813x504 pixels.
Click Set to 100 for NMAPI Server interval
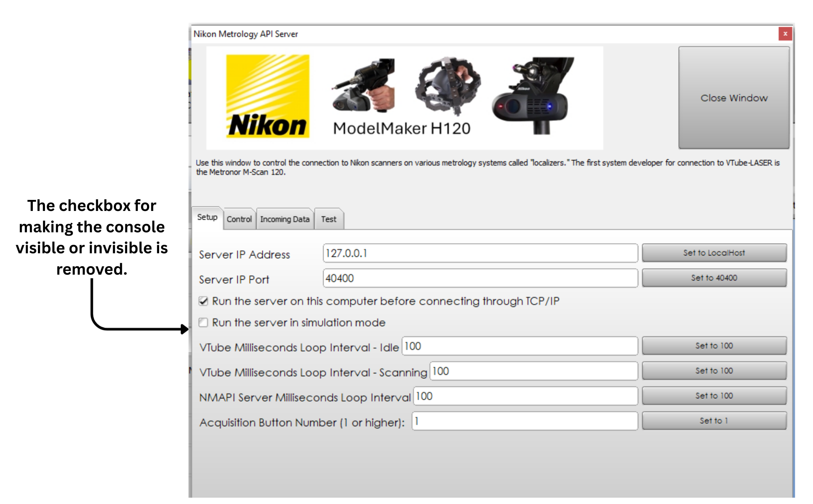coord(714,395)
